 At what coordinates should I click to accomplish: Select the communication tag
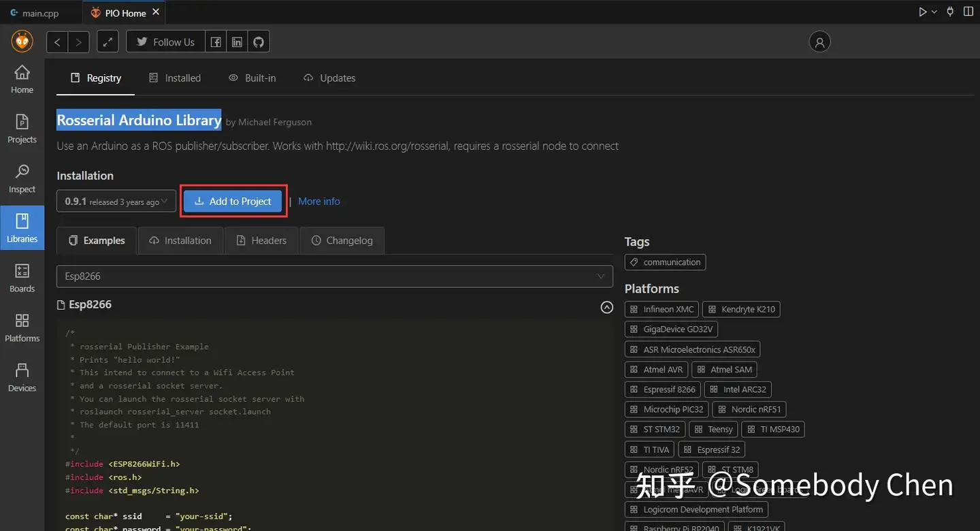pyautogui.click(x=665, y=262)
